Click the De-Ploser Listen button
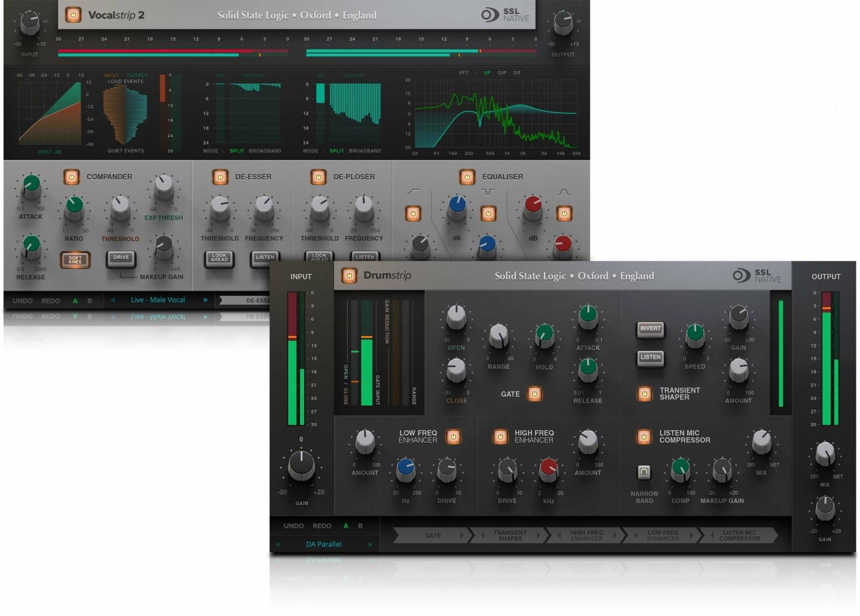The image size is (860, 616). pos(365,257)
